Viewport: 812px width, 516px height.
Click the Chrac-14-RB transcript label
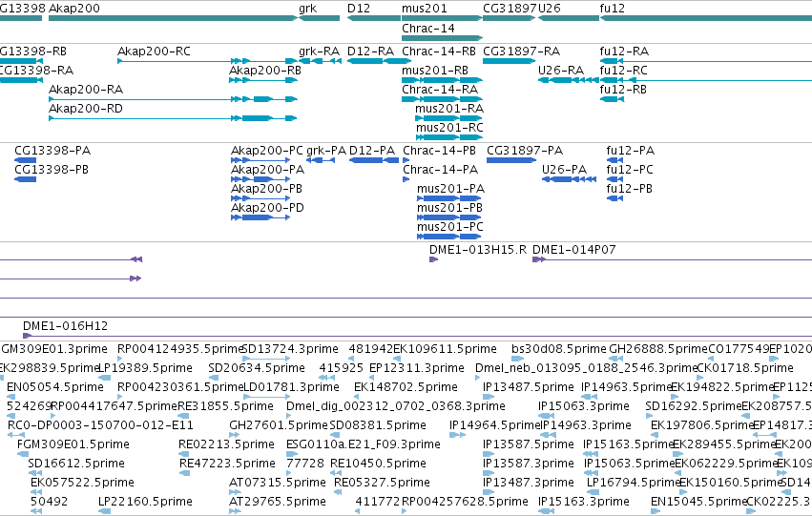tap(439, 52)
